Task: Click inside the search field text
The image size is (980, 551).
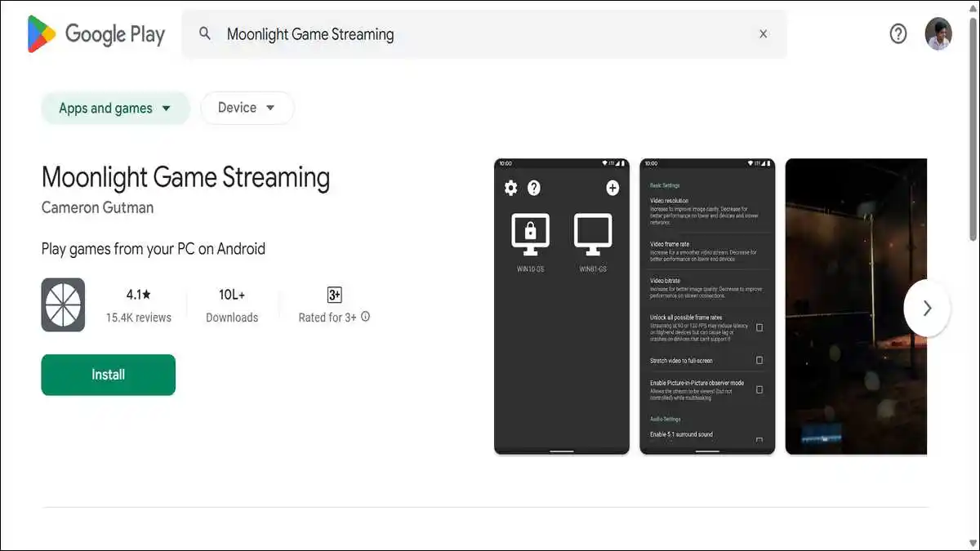Action: click(x=310, y=34)
